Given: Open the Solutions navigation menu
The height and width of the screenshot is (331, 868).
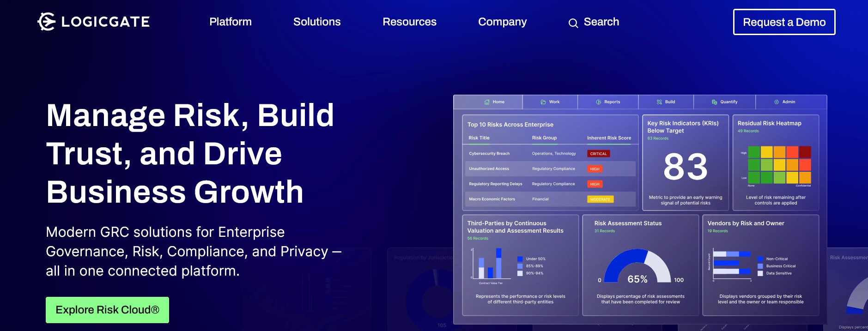Looking at the screenshot, I should 317,22.
